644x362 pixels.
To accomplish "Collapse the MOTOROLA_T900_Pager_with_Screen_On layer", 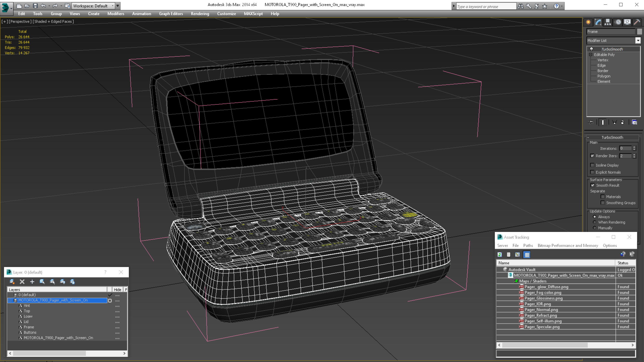I will coord(10,300).
